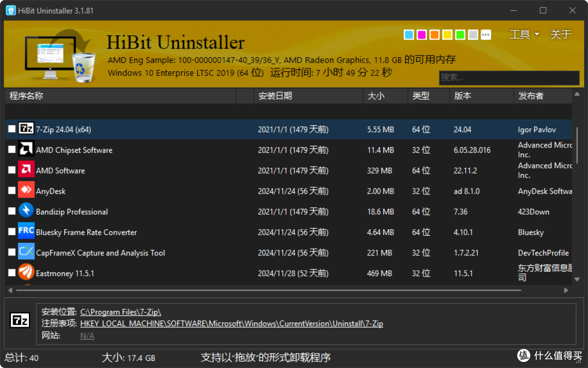Image resolution: width=588 pixels, height=368 pixels.
Task: Click the 329 MB size cell
Action: point(379,171)
